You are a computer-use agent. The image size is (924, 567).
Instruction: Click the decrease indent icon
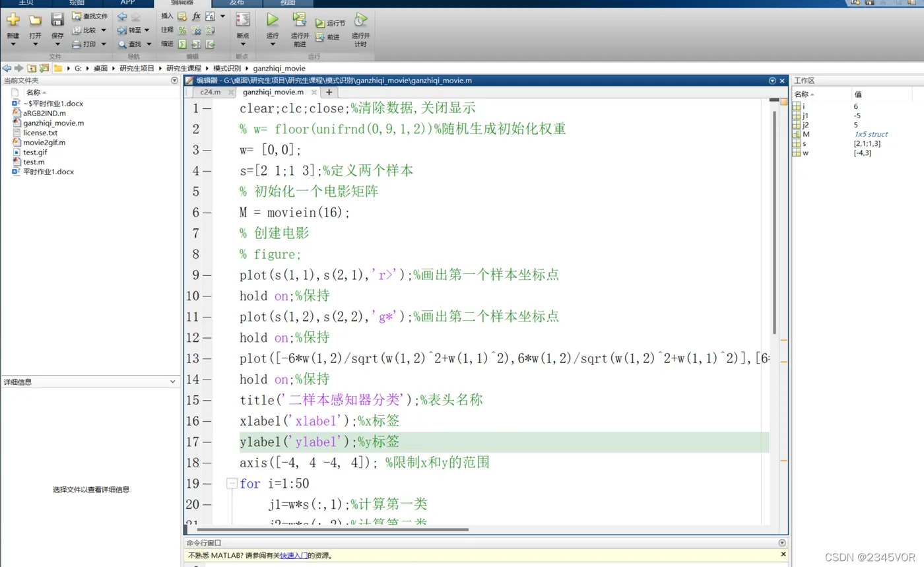(210, 44)
